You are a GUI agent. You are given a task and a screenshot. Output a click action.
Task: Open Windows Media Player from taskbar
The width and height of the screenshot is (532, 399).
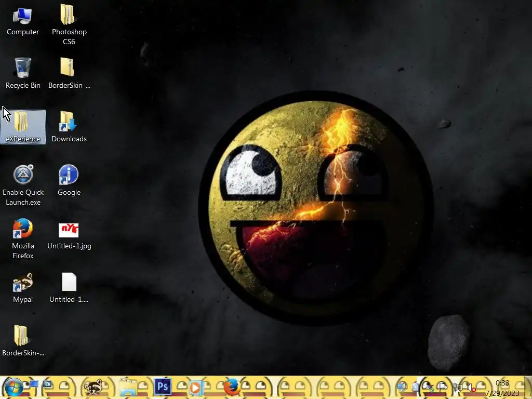tap(196, 388)
